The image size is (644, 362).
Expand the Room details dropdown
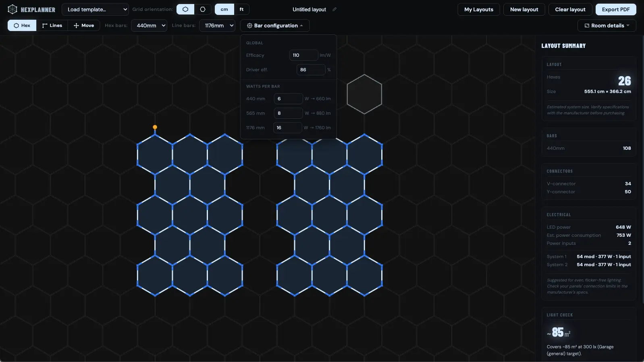coord(607,25)
